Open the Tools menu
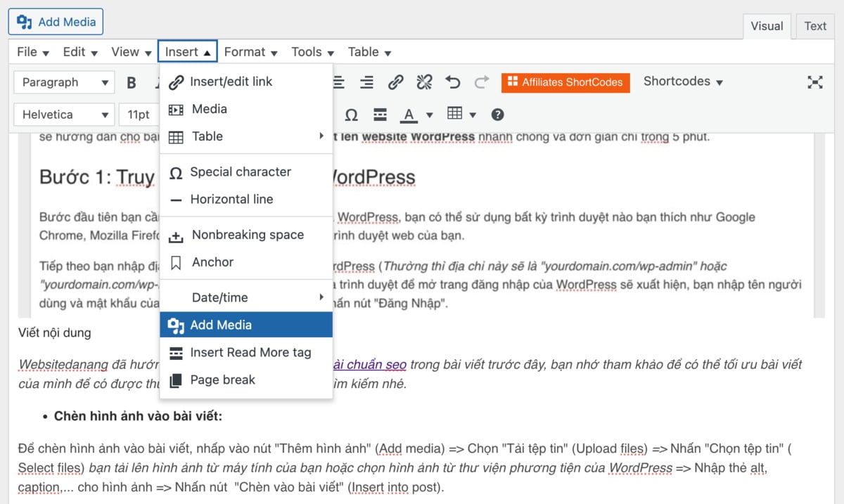This screenshot has width=844, height=504. 314,52
